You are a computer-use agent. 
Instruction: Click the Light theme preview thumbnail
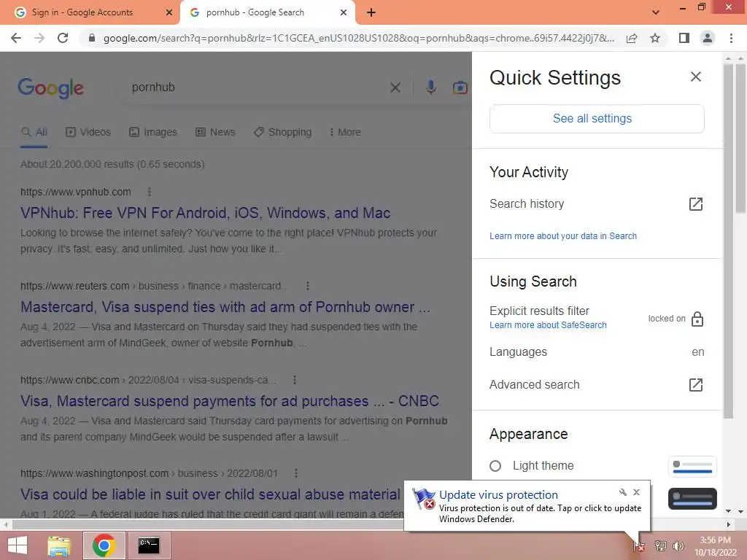692,467
